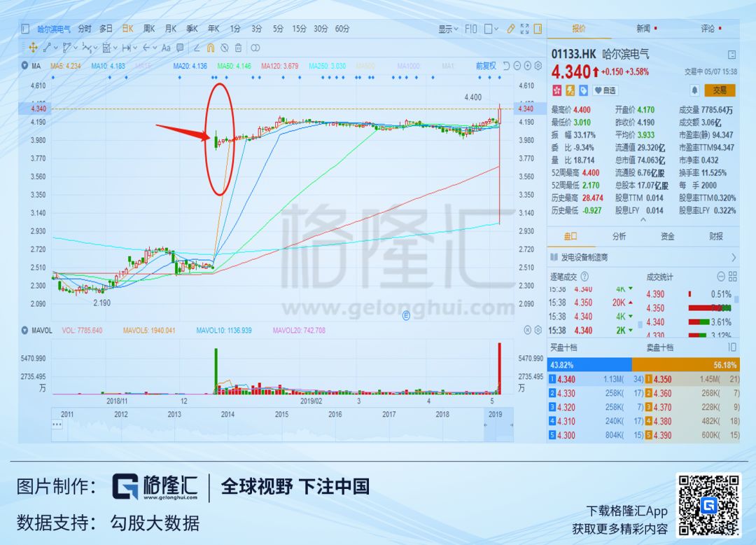The width and height of the screenshot is (756, 545).
Task: Click the panel icon beside 哈尔滨电气 title
Action: (x=731, y=55)
